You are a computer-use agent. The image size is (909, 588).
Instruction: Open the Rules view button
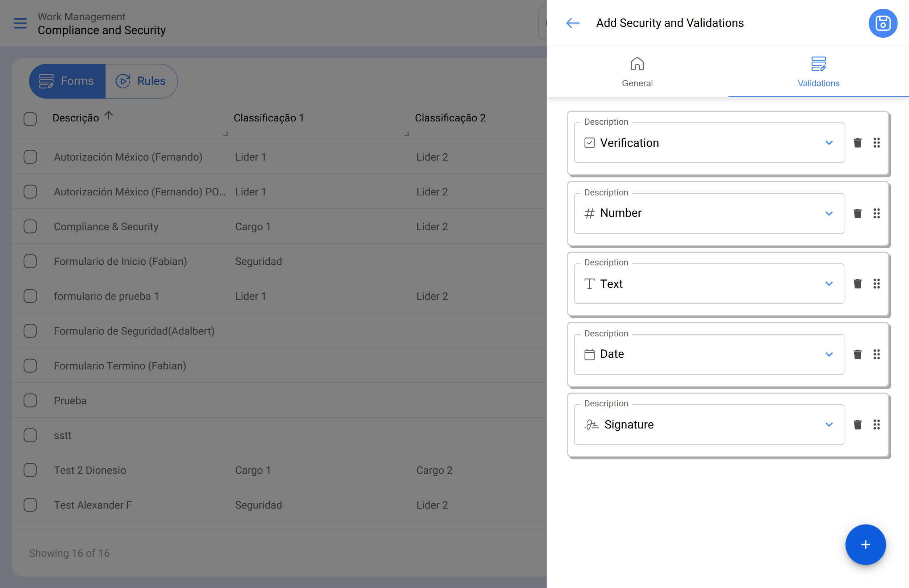(x=141, y=81)
